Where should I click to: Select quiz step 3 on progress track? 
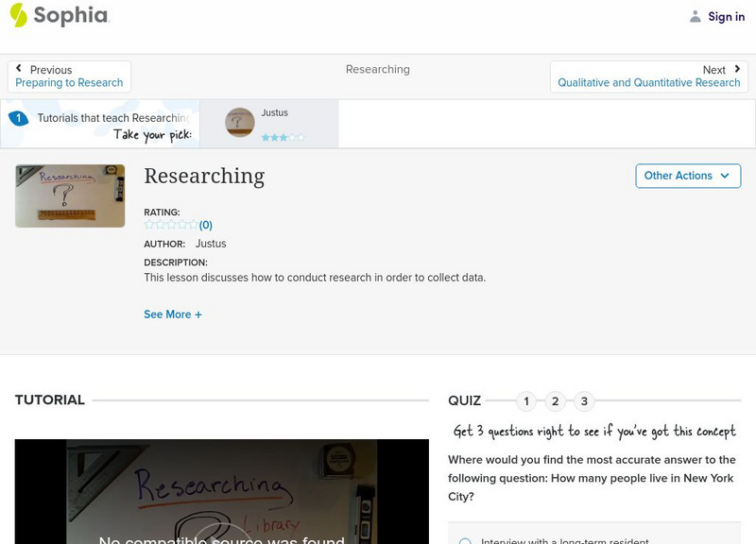tap(583, 400)
